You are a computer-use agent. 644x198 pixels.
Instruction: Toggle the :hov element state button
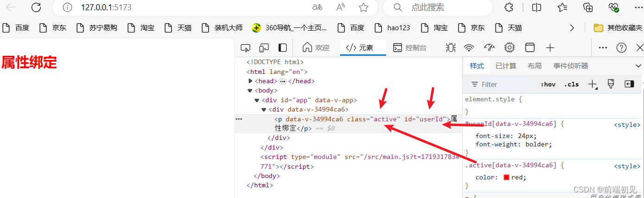click(548, 85)
